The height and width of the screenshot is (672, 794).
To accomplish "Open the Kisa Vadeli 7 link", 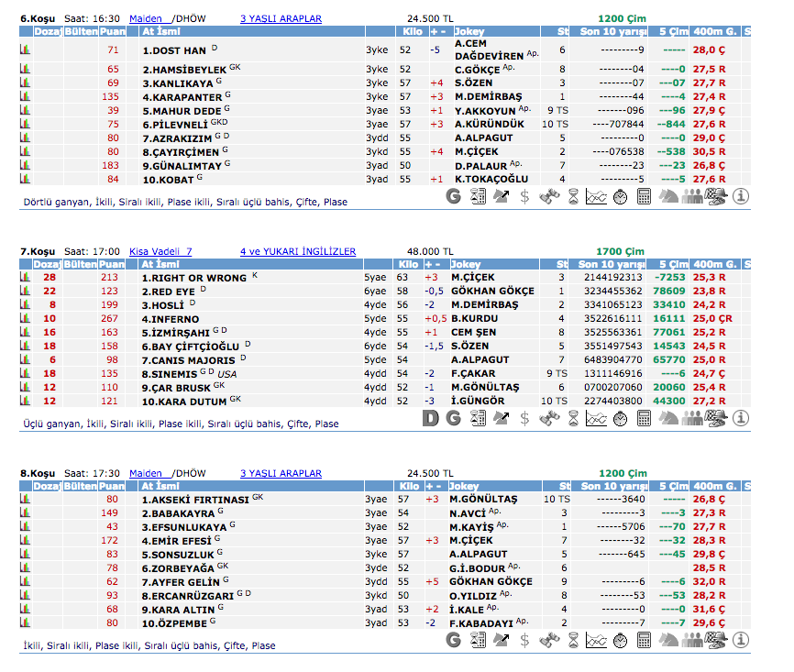I will tap(160, 250).
